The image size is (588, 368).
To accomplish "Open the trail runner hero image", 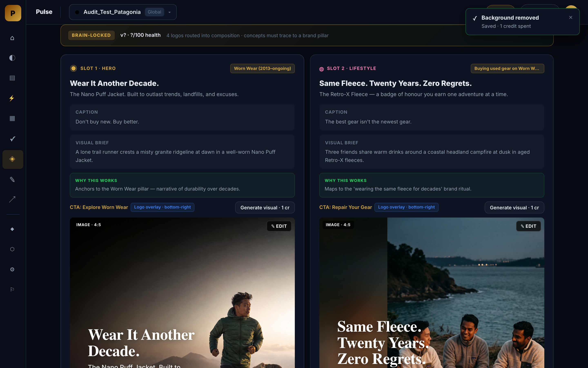I will [x=182, y=293].
